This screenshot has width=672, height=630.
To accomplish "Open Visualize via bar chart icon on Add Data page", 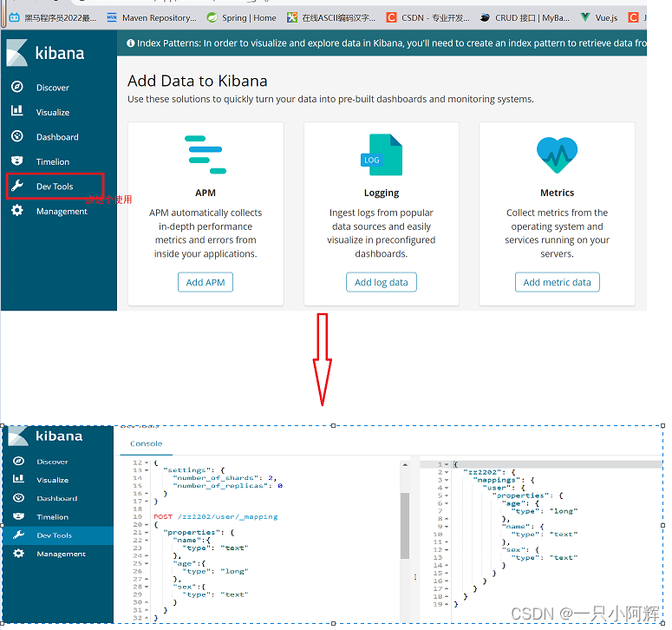I will click(17, 111).
